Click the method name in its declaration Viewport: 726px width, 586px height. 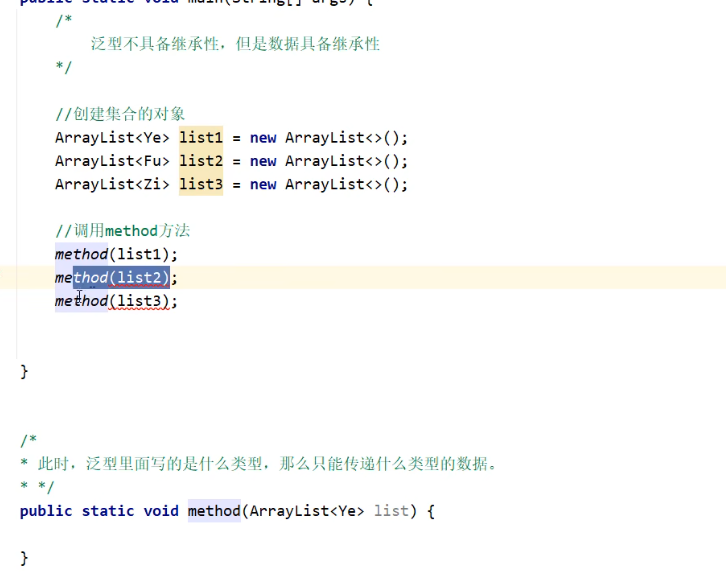point(214,511)
